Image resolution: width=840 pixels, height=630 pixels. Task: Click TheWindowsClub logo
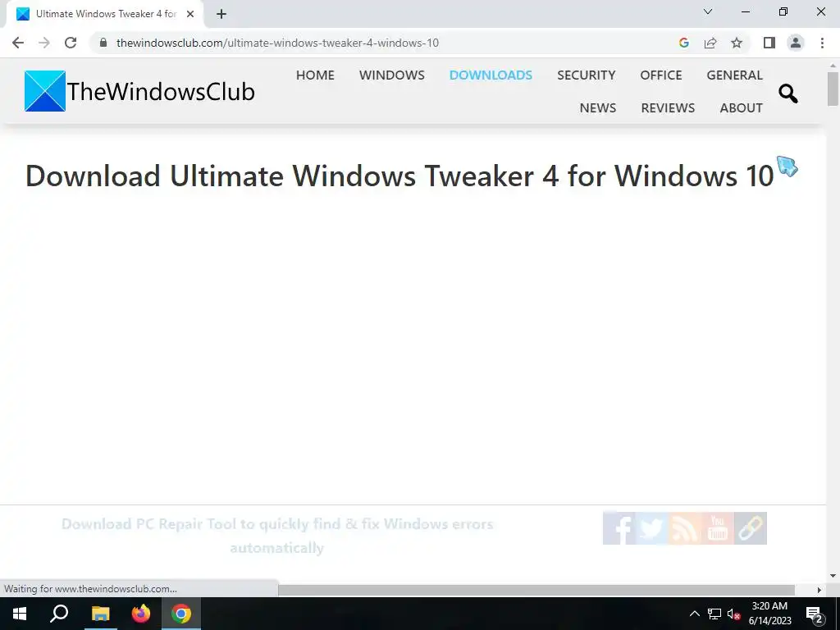(x=139, y=91)
